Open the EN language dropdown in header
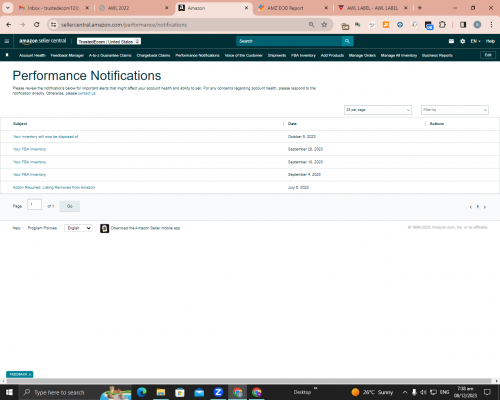The height and width of the screenshot is (400, 500). [475, 41]
